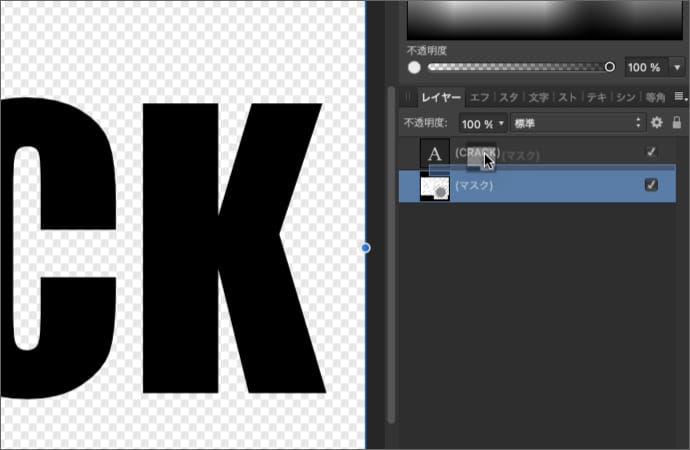Switch to the 文字 tab

pos(538,97)
